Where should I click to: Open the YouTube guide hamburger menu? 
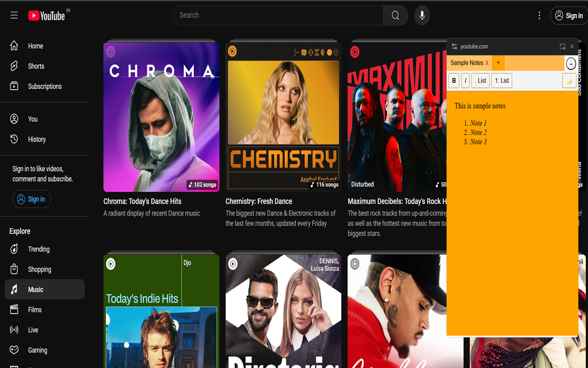(x=14, y=16)
